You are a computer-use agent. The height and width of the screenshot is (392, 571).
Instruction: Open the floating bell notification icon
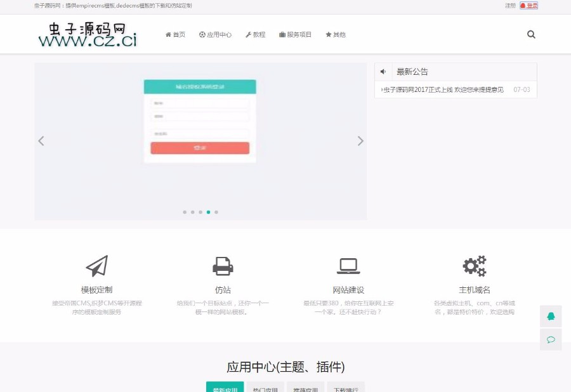[x=551, y=315]
